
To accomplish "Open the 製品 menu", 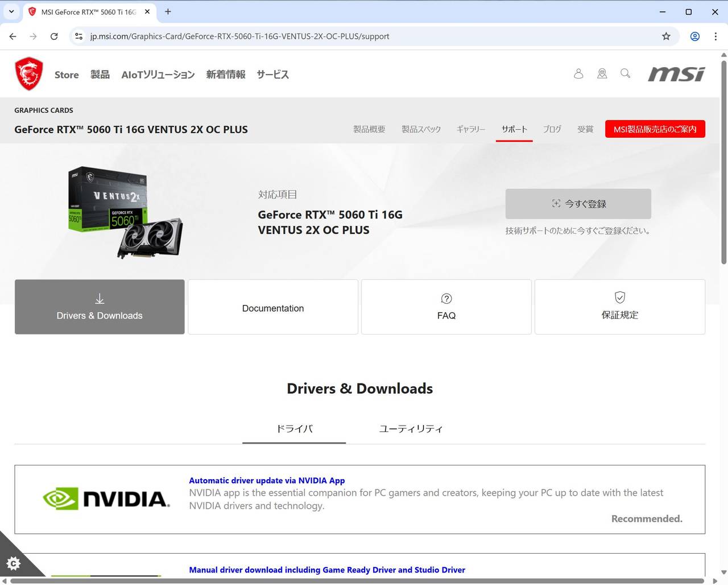I will pos(100,75).
